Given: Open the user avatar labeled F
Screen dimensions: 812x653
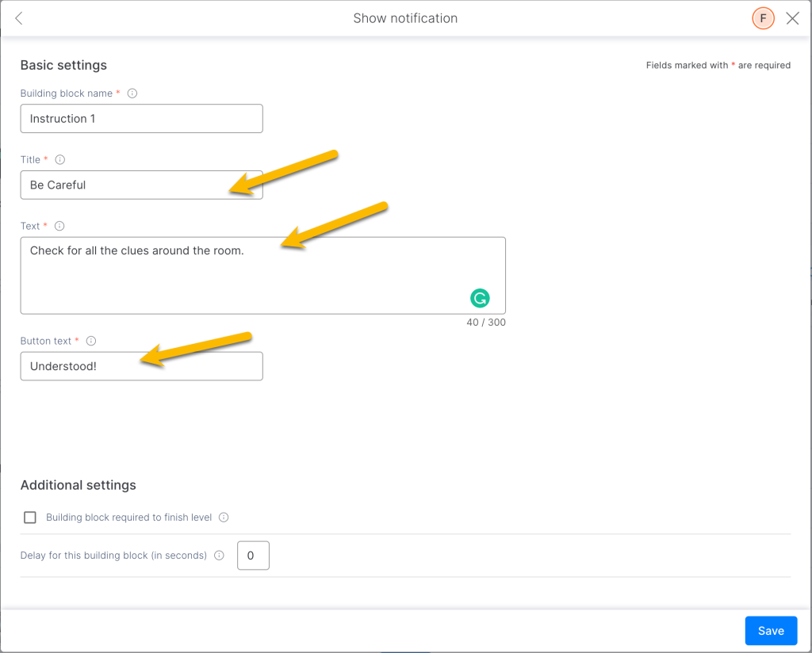Looking at the screenshot, I should (x=763, y=19).
